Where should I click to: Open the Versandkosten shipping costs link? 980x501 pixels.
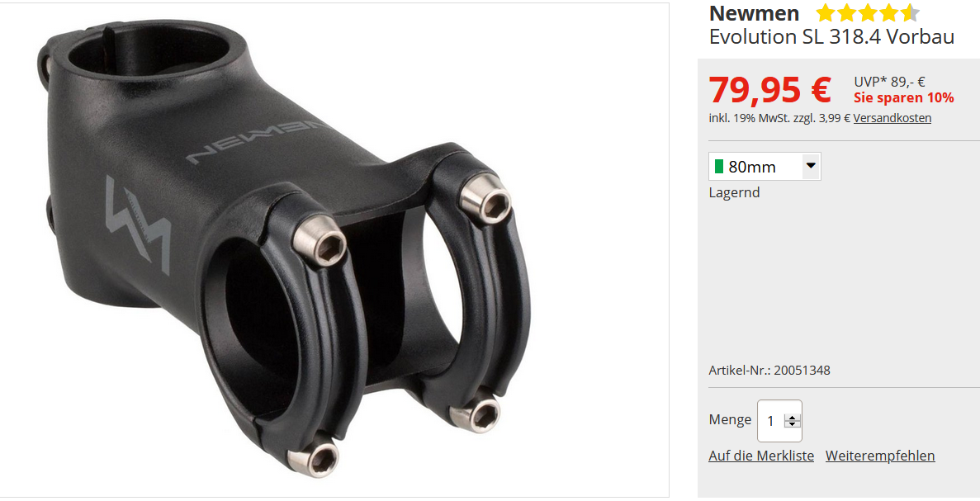[892, 118]
